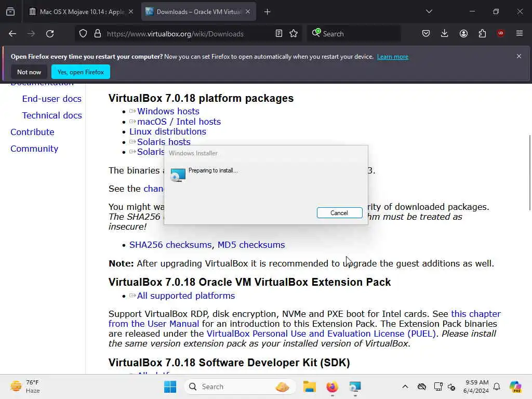Save page to Pocket
Screen dimensions: 532x399
(426, 33)
